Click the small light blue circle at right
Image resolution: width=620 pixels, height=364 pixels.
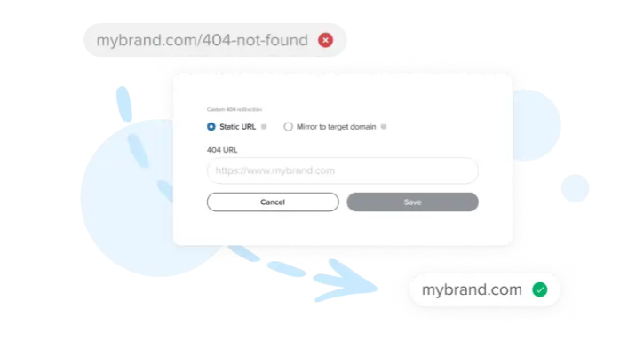pyautogui.click(x=575, y=188)
